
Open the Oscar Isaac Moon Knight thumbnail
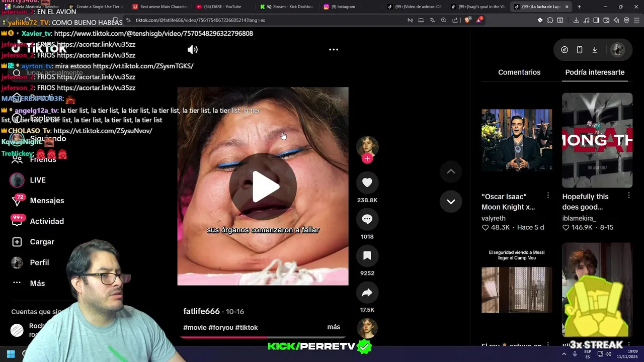tap(517, 140)
